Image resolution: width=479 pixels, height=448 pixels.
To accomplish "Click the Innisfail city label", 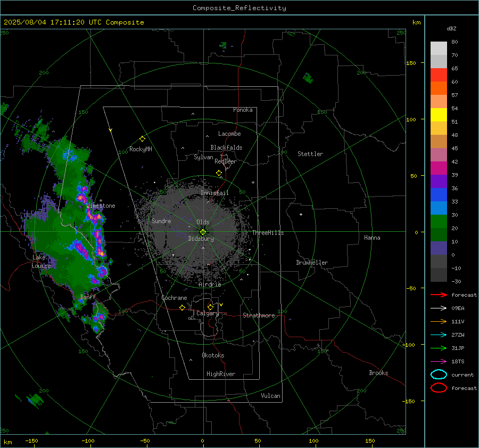I will [214, 193].
